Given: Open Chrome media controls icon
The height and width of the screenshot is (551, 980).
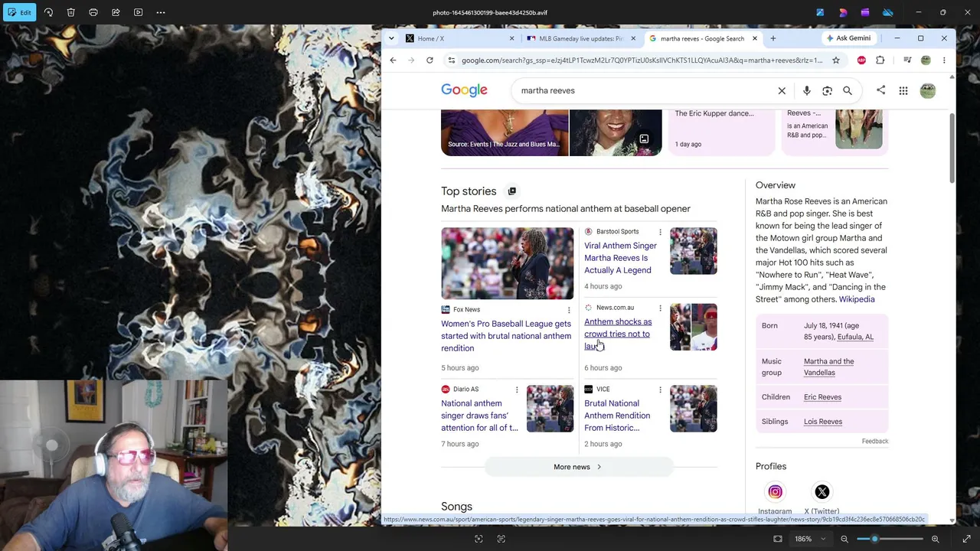Looking at the screenshot, I should (x=907, y=60).
